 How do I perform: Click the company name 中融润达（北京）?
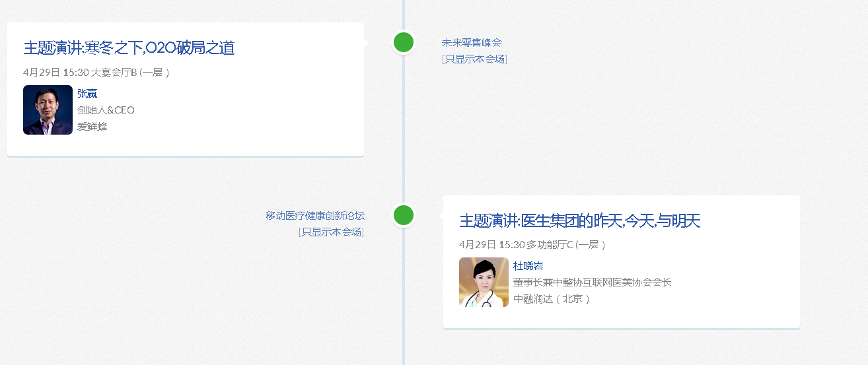552,299
